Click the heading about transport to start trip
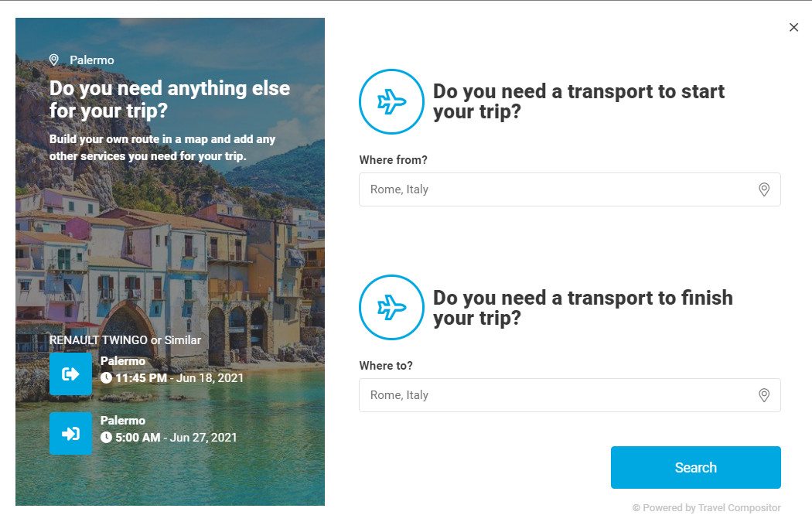The width and height of the screenshot is (812, 522). point(578,101)
